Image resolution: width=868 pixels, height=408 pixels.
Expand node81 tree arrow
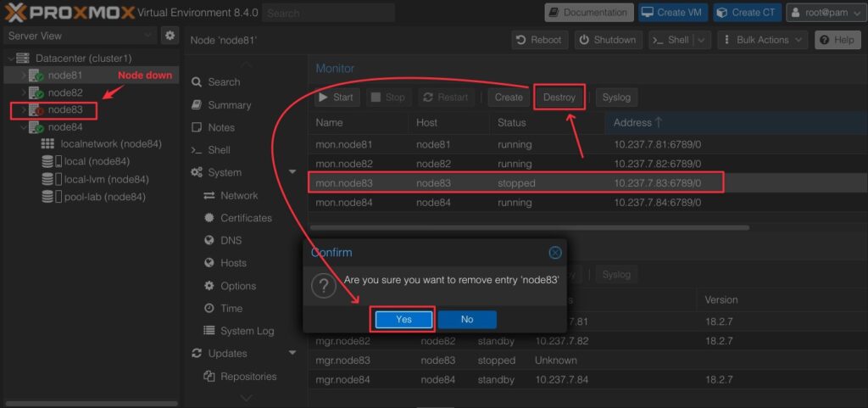[x=24, y=75]
